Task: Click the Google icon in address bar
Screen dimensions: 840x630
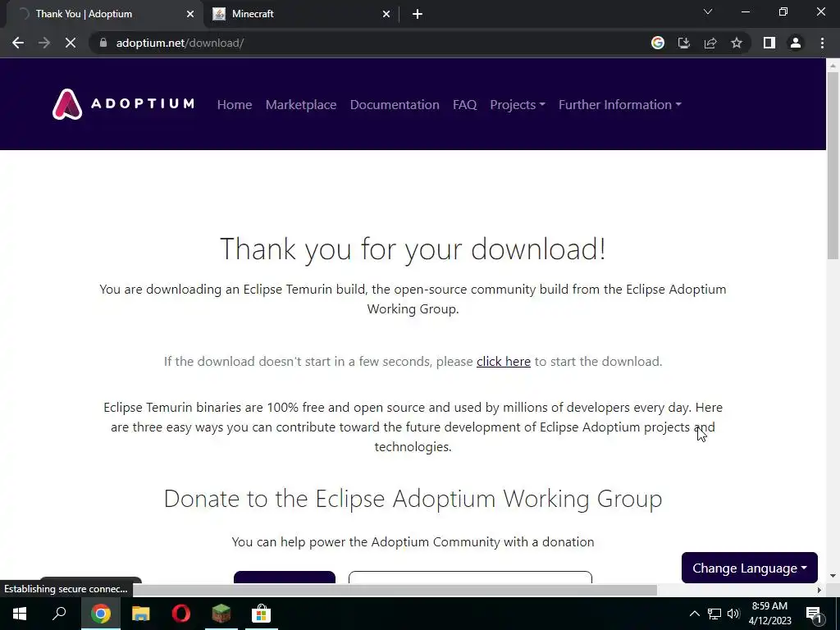Action: (658, 43)
